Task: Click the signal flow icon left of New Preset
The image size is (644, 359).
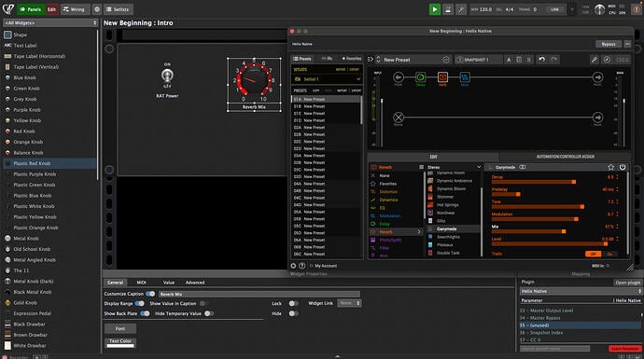Action: tap(370, 60)
